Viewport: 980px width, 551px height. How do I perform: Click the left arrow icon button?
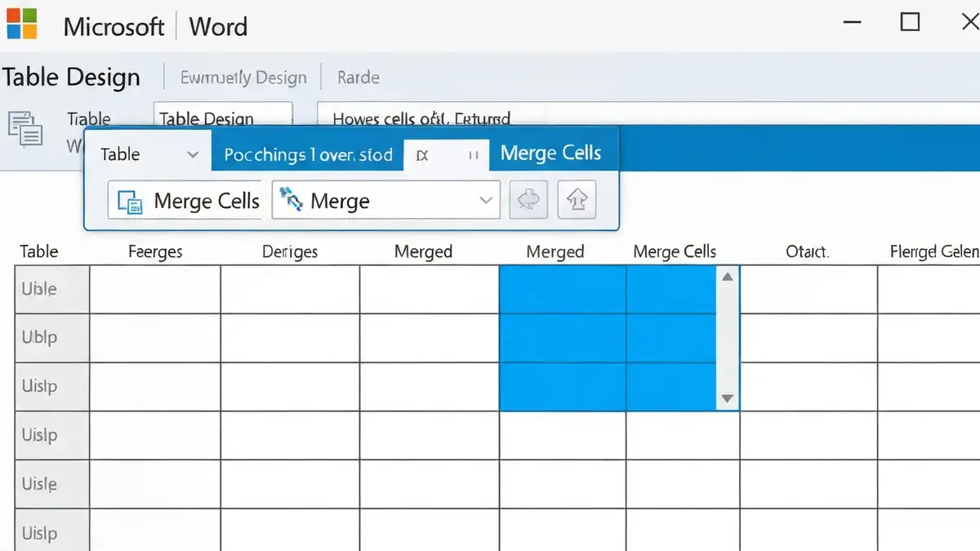pos(528,200)
